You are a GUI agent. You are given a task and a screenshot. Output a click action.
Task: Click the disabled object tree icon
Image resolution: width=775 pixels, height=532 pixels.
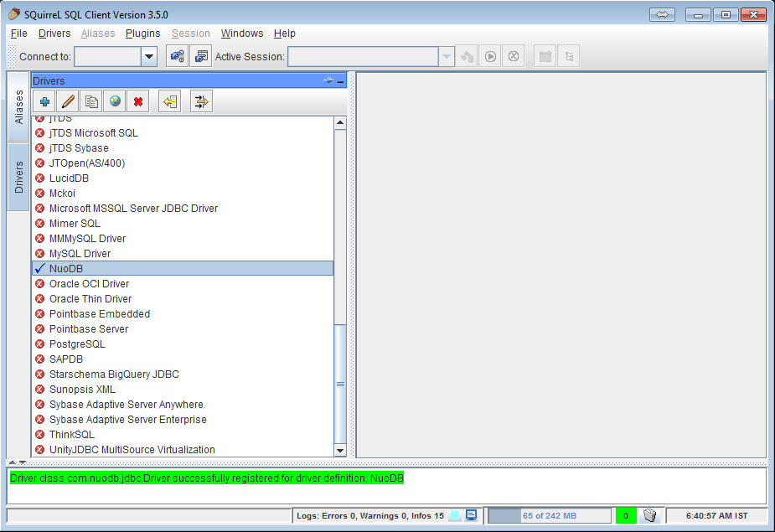click(x=569, y=56)
